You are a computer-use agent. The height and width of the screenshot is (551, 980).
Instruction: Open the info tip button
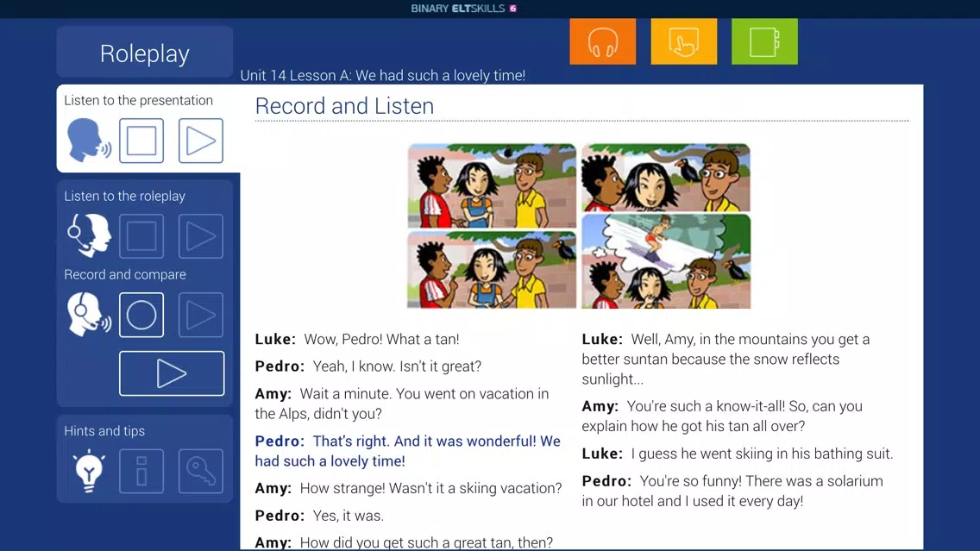click(x=141, y=471)
